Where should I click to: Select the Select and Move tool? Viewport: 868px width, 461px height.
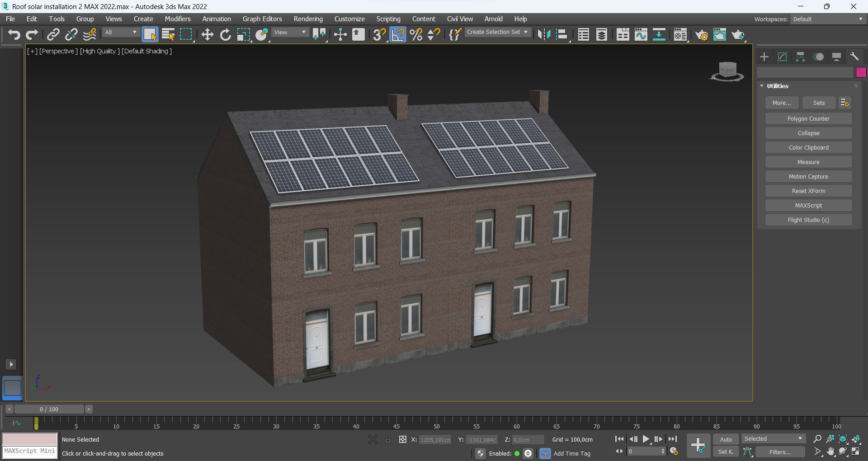pos(207,34)
